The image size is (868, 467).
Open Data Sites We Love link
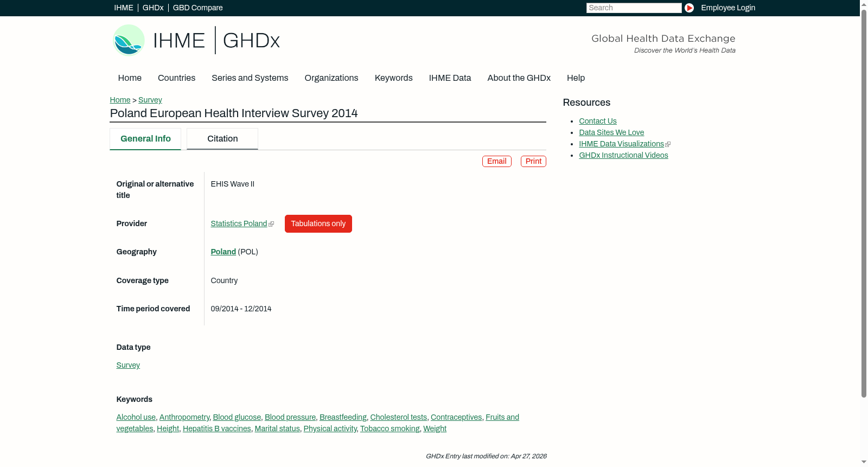611,133
